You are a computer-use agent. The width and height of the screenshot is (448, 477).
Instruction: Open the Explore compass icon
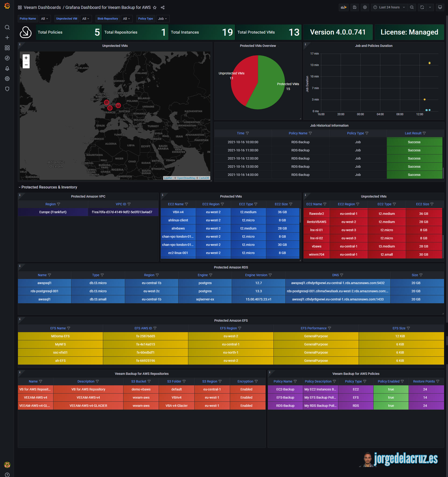pyautogui.click(x=7, y=58)
